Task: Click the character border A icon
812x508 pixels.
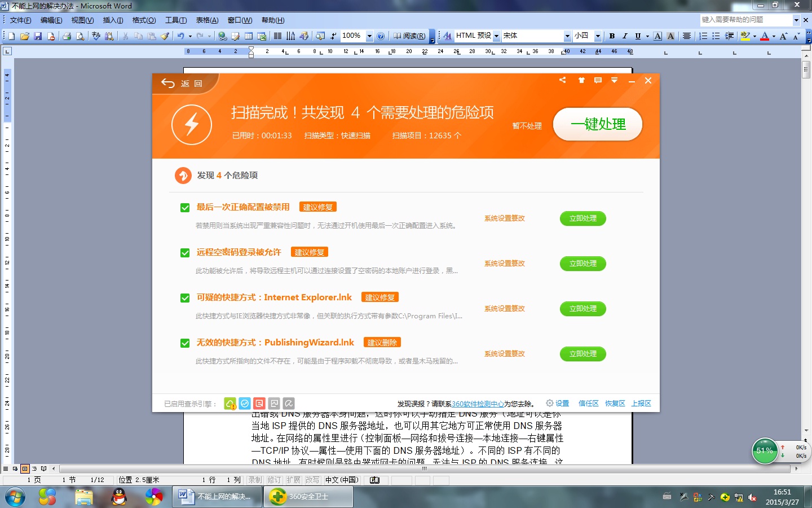Action: [x=657, y=36]
